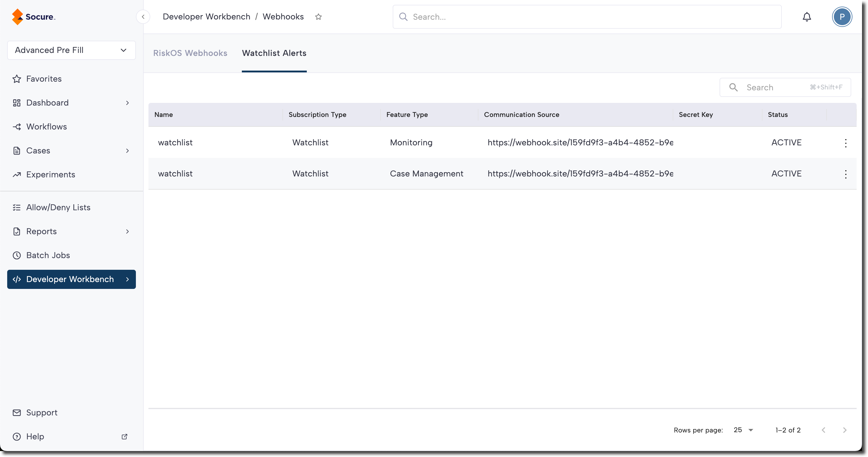Screen dimensions: 868x457
Task: Click the notifications bell icon
Action: [x=807, y=17]
